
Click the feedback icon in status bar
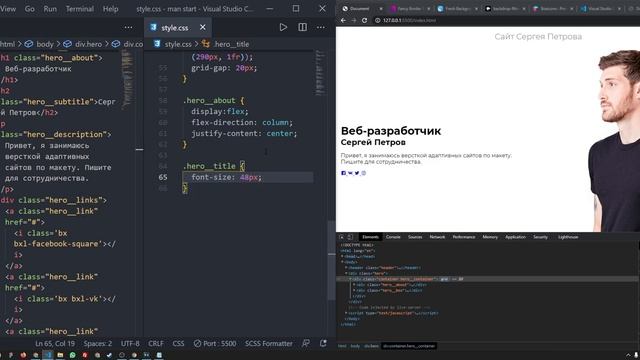tap(306, 344)
